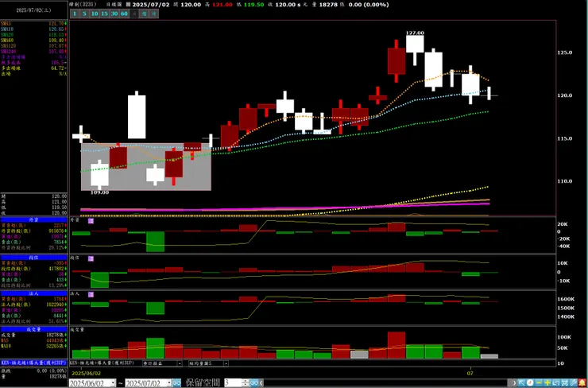Click the 07 month marker on time axis

tap(470, 374)
